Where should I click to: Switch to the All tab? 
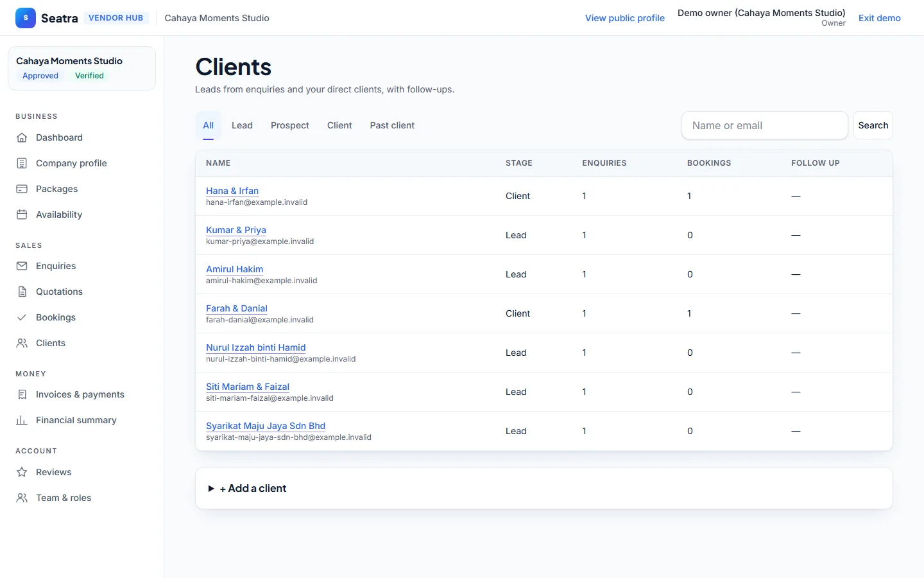(209, 125)
